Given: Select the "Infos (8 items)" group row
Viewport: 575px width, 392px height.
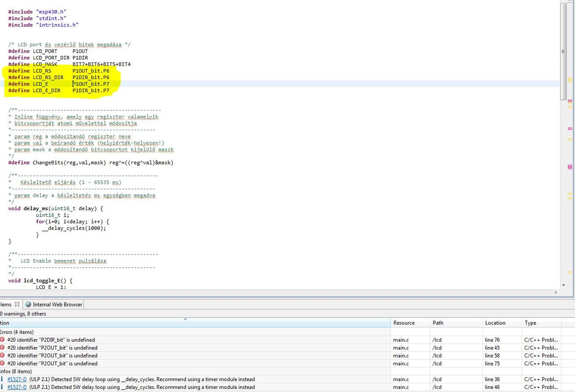Looking at the screenshot, I should [16, 371].
